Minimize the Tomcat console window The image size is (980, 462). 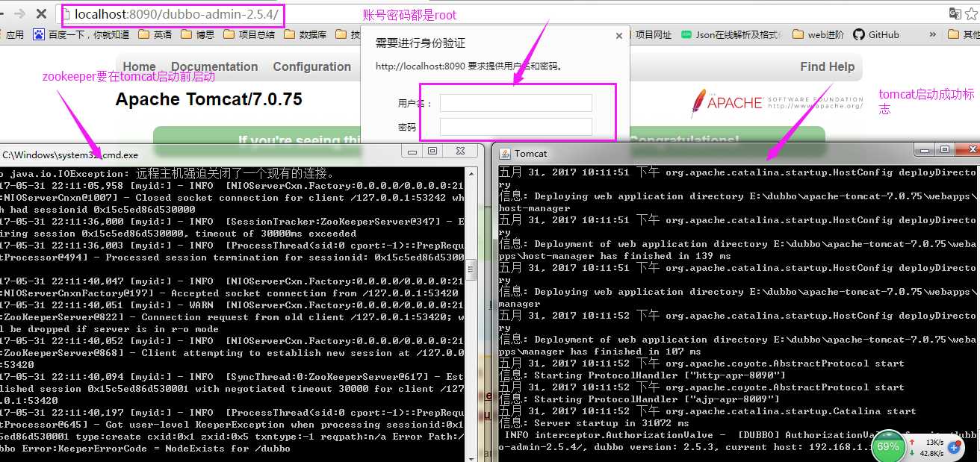[x=925, y=150]
